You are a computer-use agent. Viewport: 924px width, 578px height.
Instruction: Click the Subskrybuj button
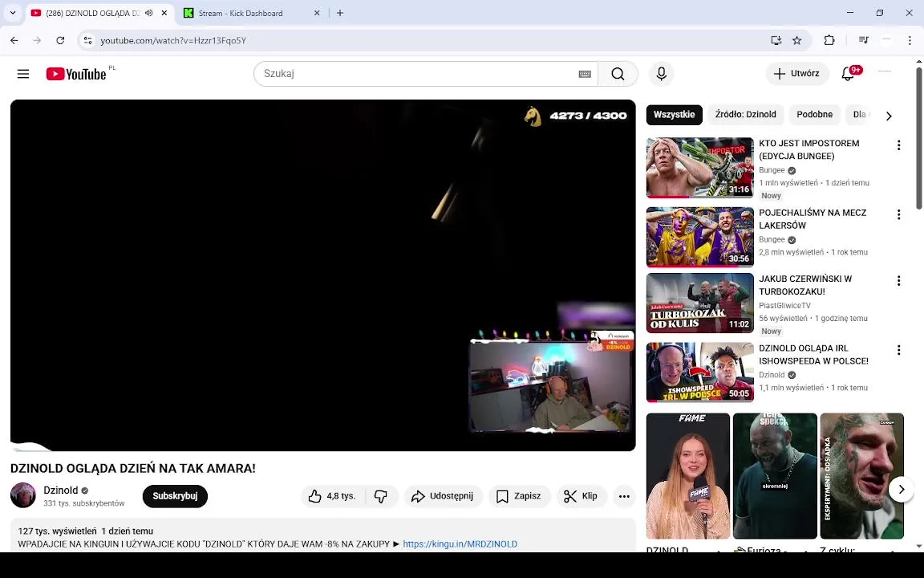[x=175, y=496]
